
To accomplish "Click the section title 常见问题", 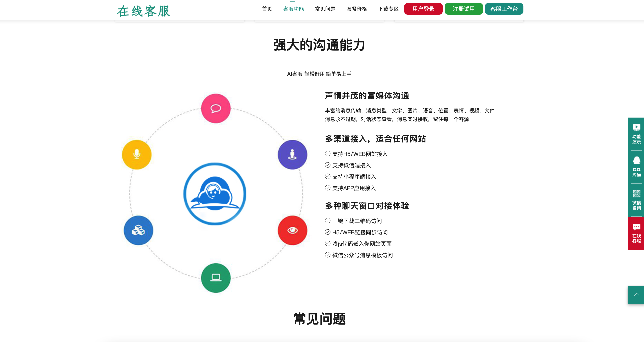I will coord(319,319).
